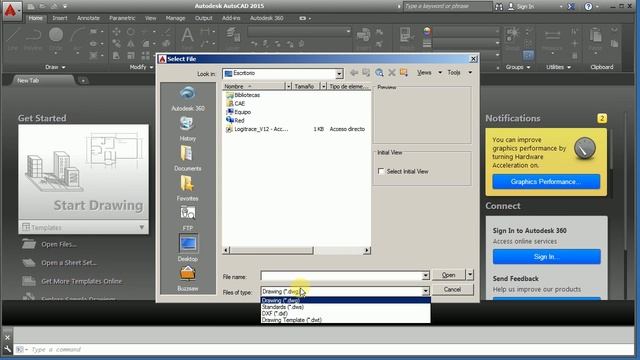
Task: Click the Delete X icon in Select File
Action: (x=392, y=73)
